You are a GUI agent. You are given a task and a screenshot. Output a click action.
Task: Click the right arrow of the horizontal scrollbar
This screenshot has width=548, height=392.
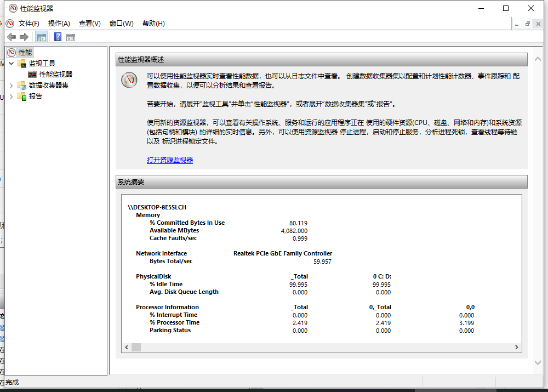click(x=516, y=347)
